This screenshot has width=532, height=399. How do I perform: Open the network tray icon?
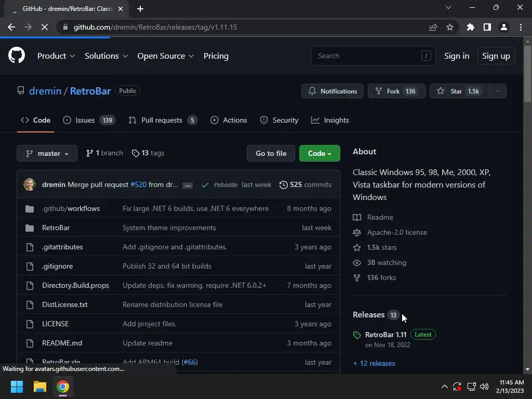[471, 387]
